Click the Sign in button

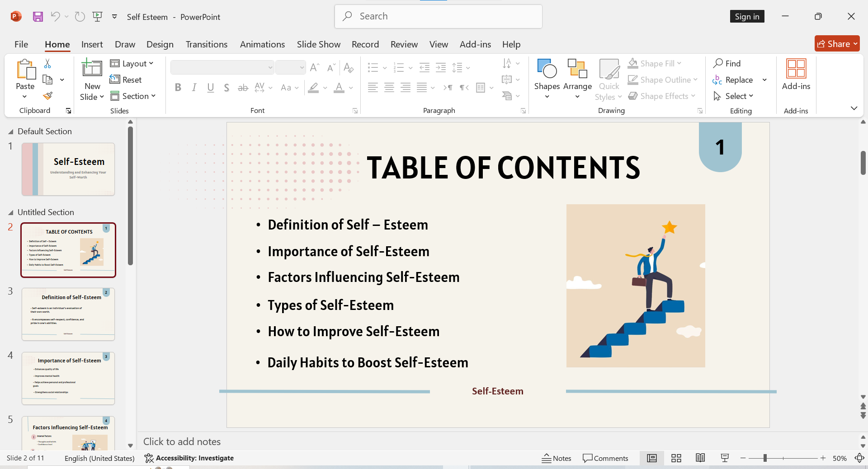pos(747,17)
